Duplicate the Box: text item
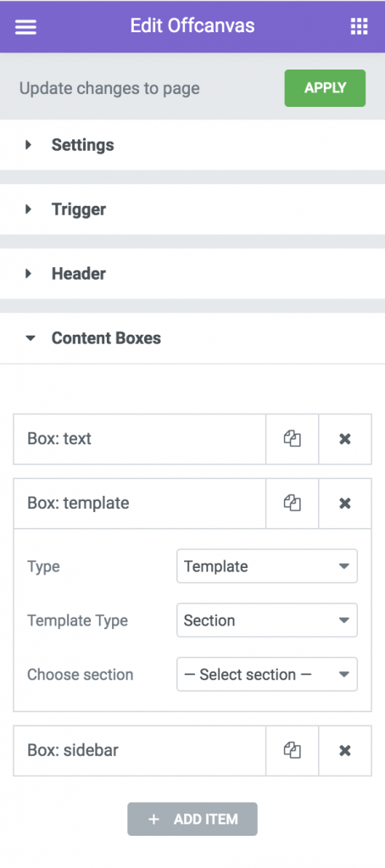Viewport: 385px width, 868px height. tap(292, 439)
